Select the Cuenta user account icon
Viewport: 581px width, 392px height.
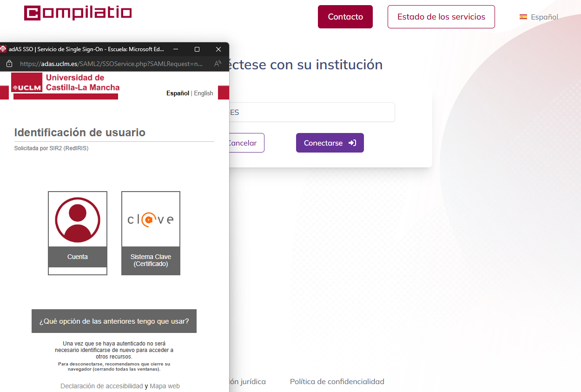(x=78, y=219)
